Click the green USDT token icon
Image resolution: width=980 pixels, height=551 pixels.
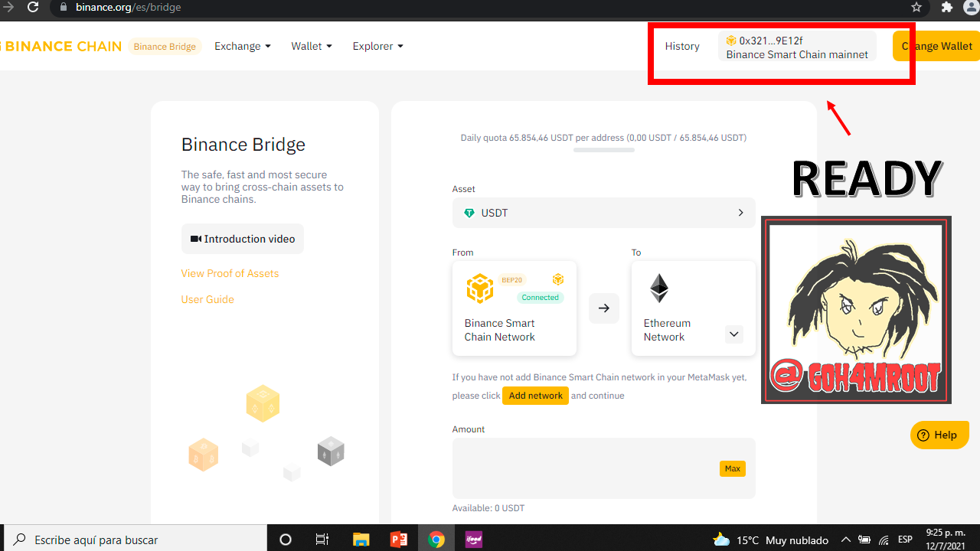469,213
